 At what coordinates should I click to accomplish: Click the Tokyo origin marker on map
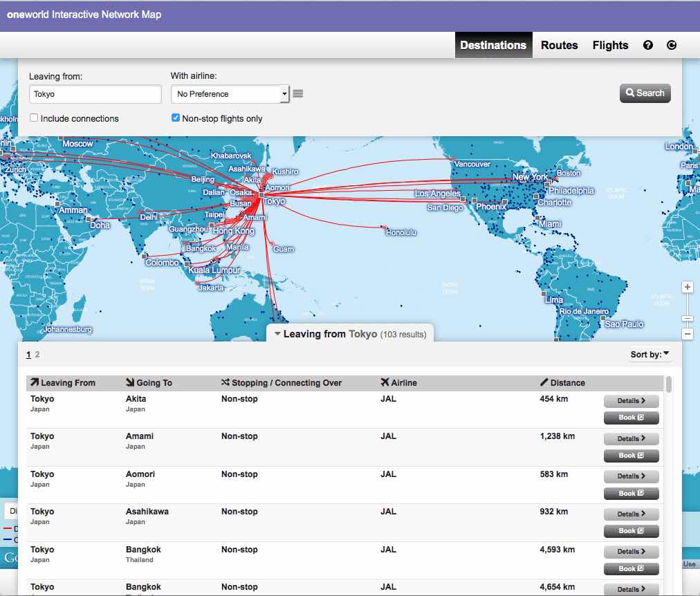click(261, 195)
